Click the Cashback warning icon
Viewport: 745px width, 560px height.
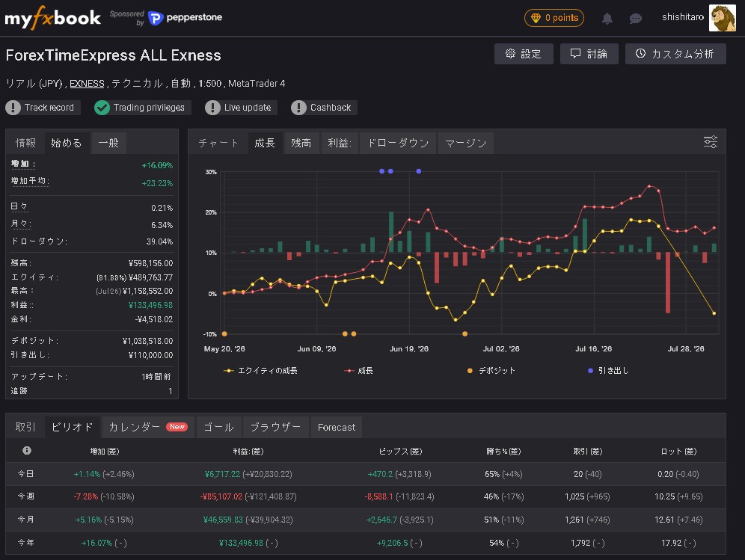298,108
